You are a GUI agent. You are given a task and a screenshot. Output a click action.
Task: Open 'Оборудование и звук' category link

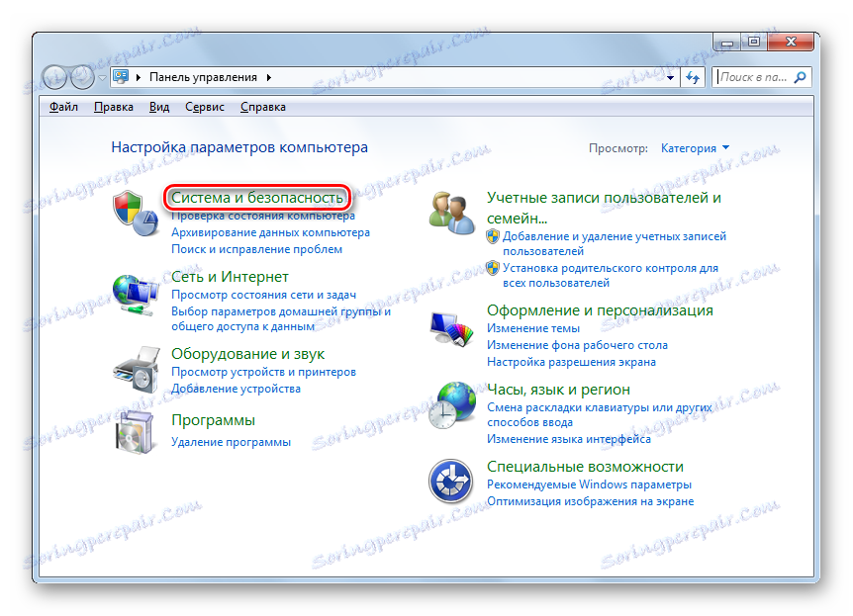click(247, 354)
